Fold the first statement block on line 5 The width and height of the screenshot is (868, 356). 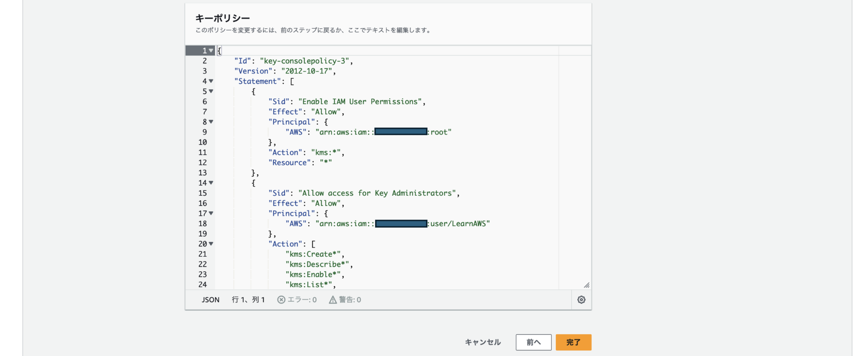(x=211, y=91)
